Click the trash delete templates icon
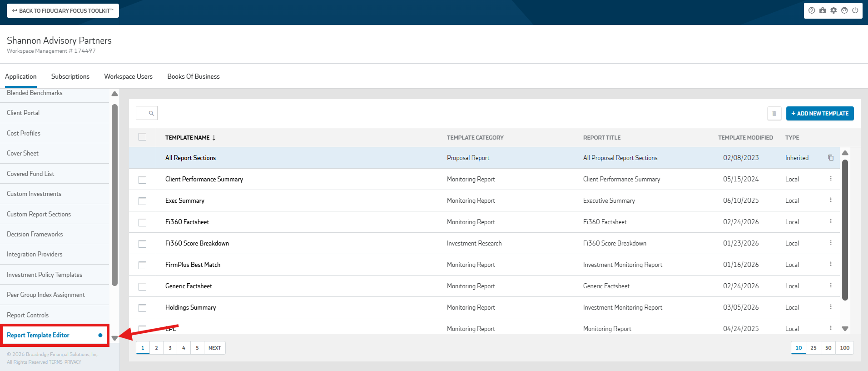 click(774, 114)
